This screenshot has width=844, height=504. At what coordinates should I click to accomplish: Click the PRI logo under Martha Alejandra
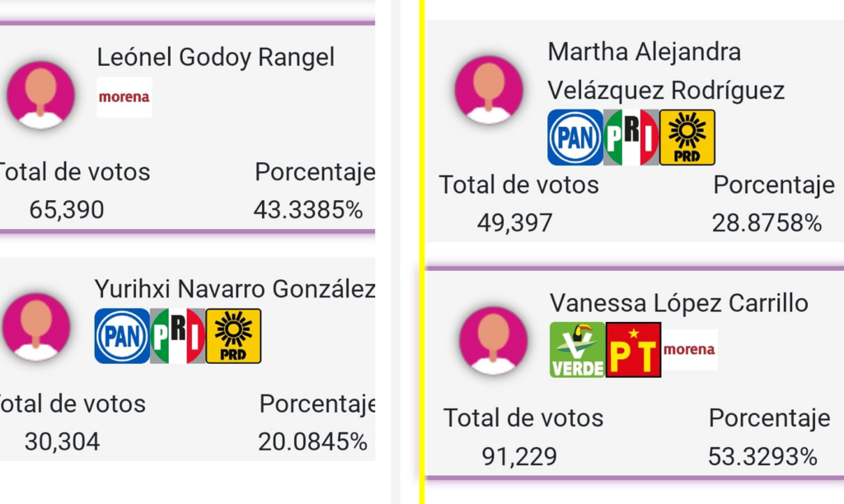[631, 138]
